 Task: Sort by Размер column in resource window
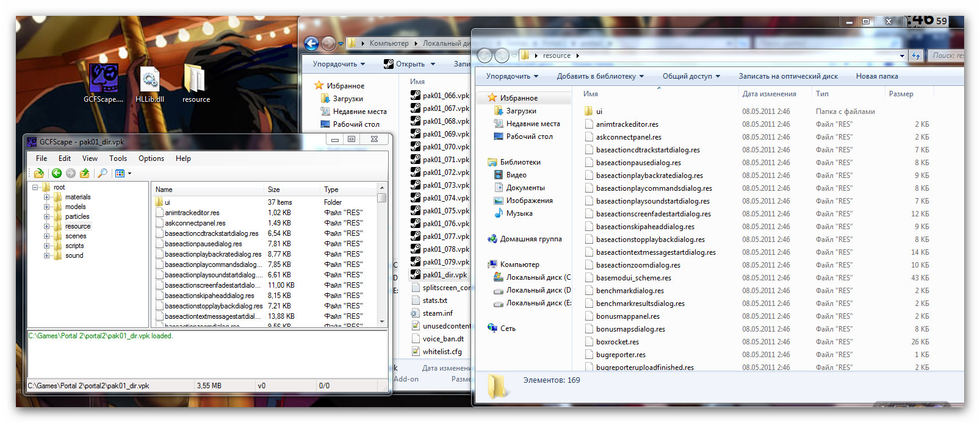pos(909,94)
